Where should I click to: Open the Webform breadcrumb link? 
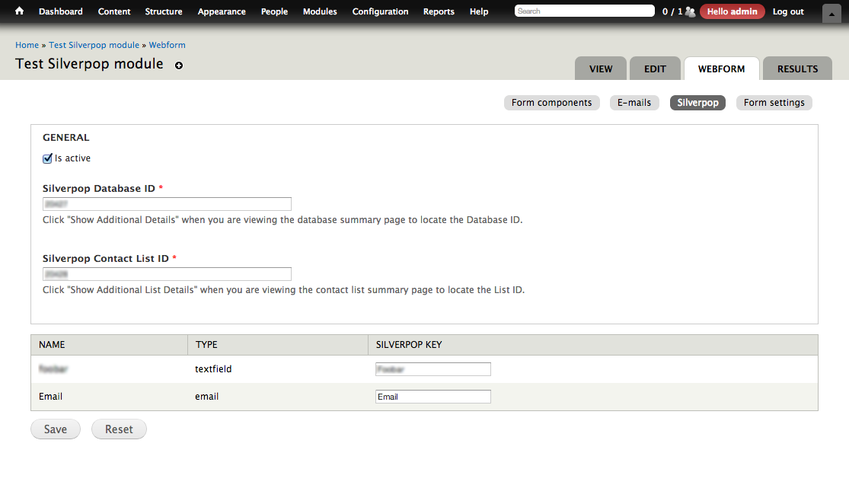(168, 45)
